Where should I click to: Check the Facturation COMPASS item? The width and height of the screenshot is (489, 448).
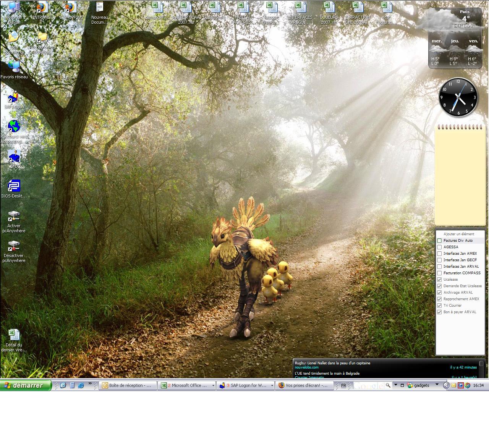coord(439,273)
